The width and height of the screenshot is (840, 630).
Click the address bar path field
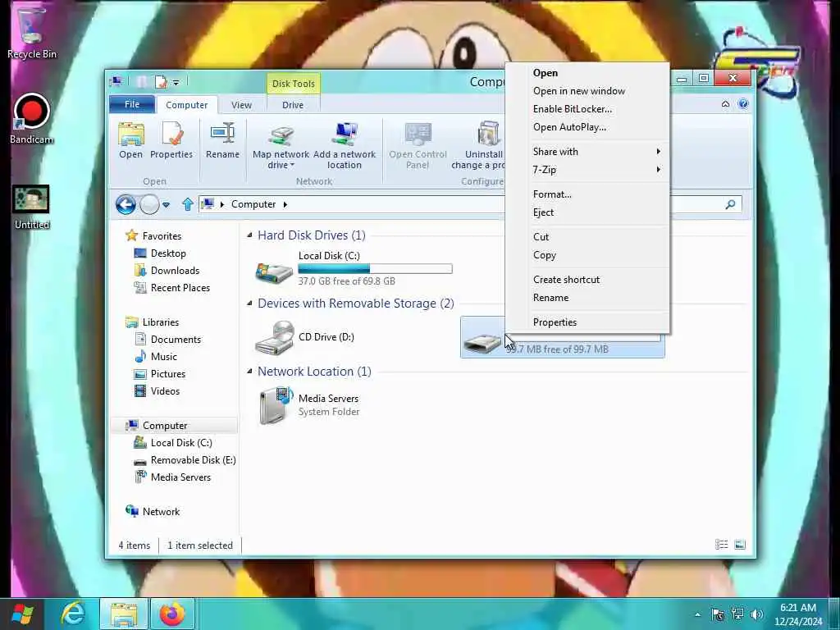pos(354,204)
